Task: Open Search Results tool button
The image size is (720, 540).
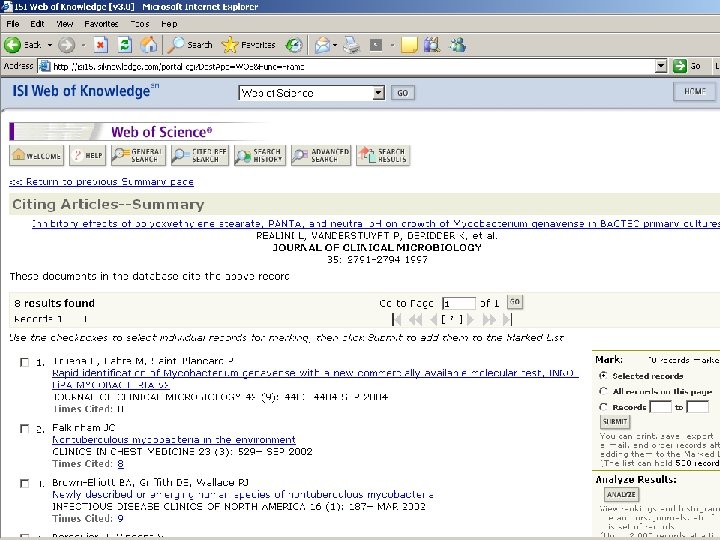Action: click(x=383, y=155)
